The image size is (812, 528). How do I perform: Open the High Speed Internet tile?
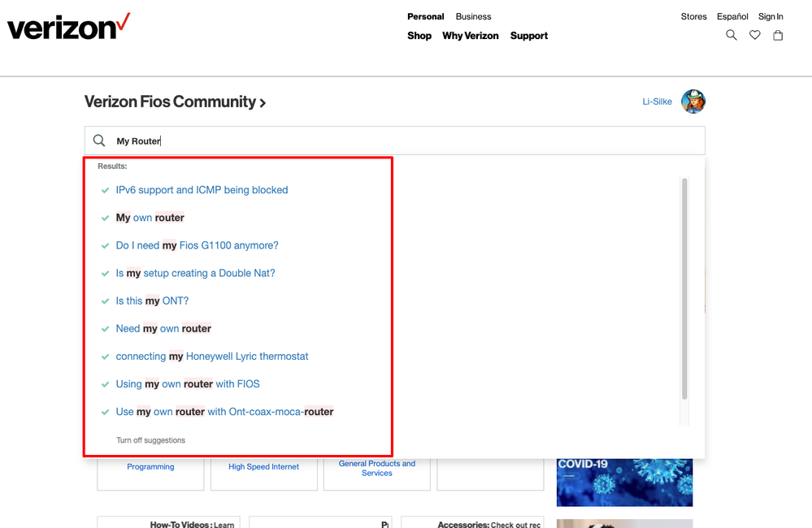point(263,467)
